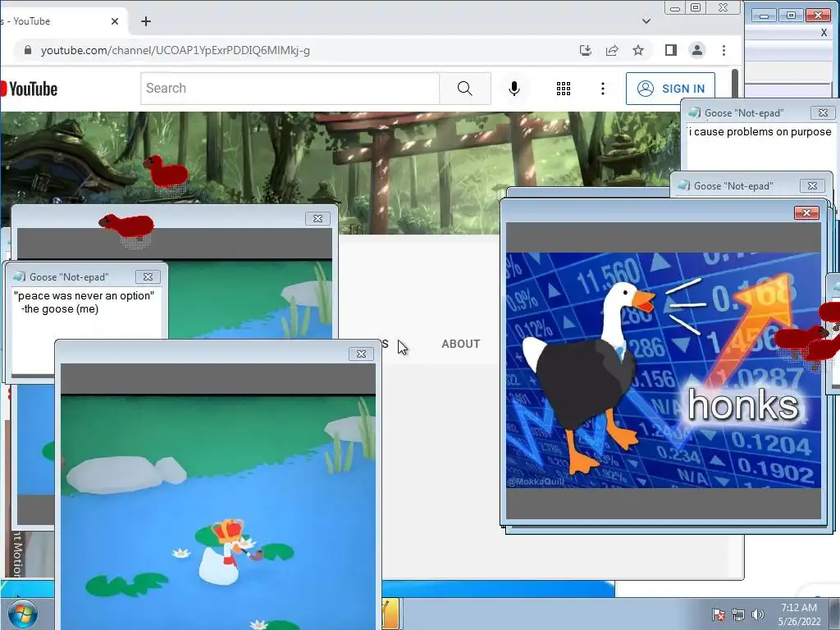840x630 pixels.
Task: Open Chrome's three-dot menu
Action: click(x=724, y=50)
